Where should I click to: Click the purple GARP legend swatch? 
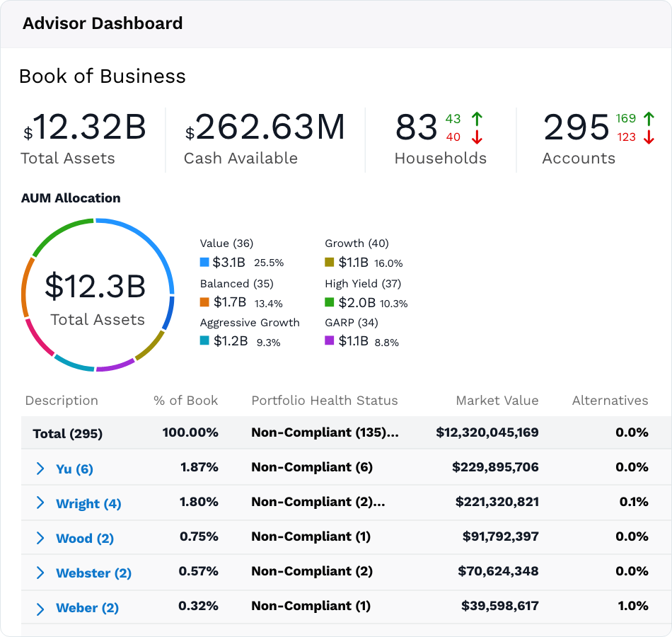(329, 340)
